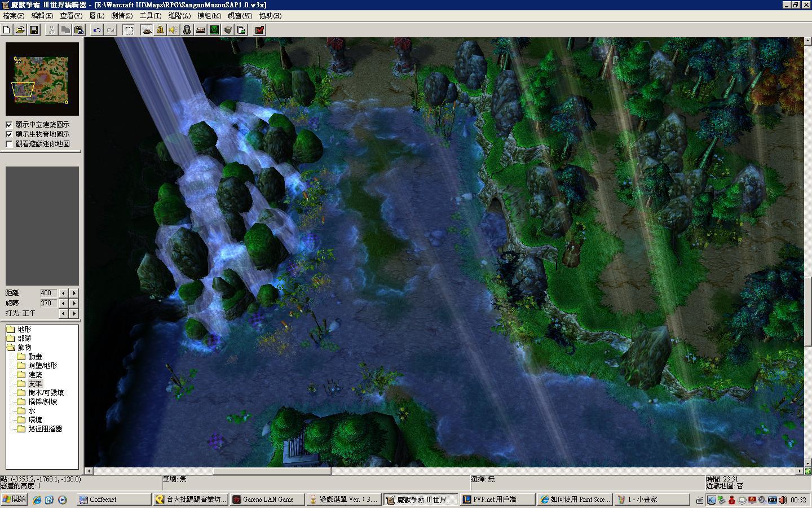Select the 路徑阻擋器 subfolder
Image resolution: width=812 pixels, height=508 pixels.
tap(40, 429)
